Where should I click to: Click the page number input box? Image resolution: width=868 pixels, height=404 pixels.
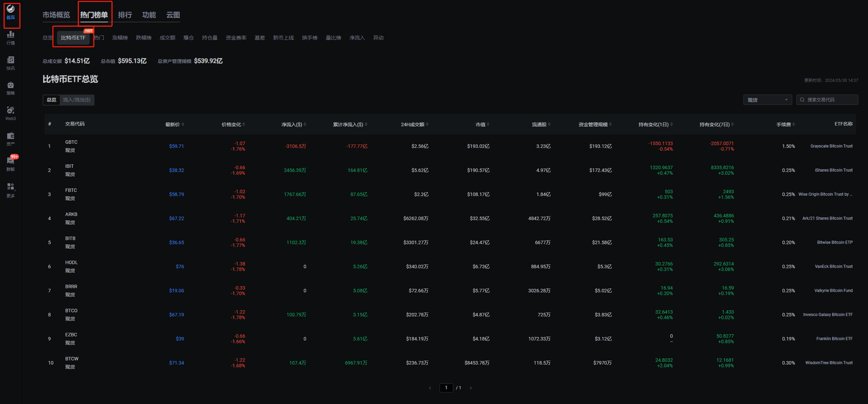pyautogui.click(x=446, y=388)
